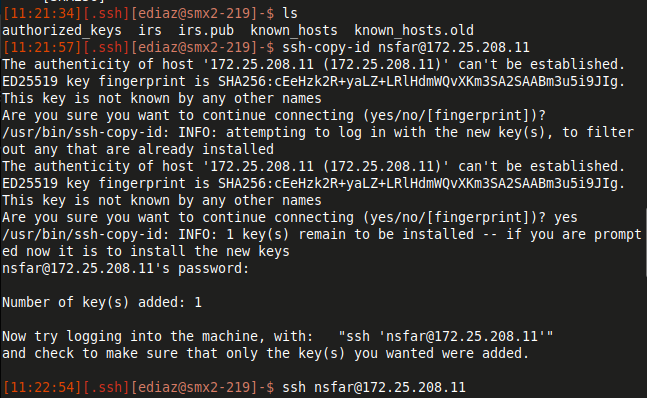Click the 'Number of key(s) added: 1' line

point(102,302)
